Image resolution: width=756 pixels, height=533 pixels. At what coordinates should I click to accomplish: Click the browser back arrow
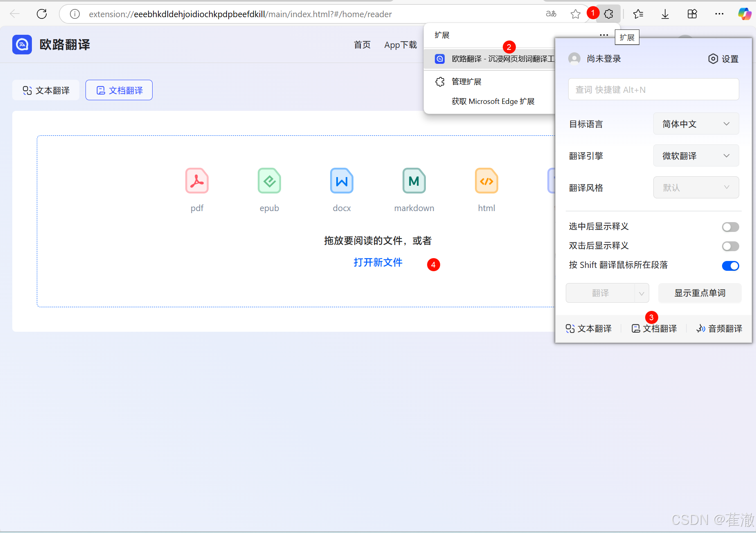15,14
